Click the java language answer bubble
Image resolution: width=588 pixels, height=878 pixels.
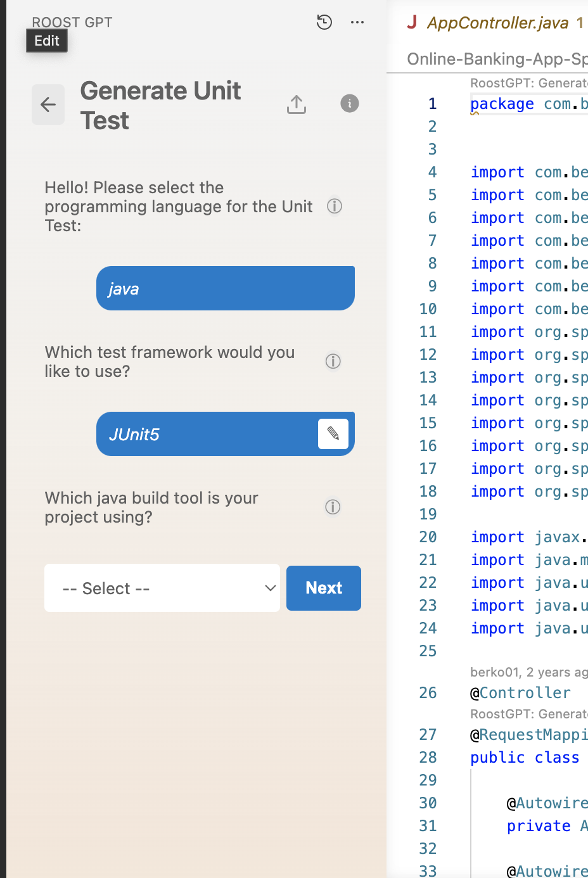(225, 288)
